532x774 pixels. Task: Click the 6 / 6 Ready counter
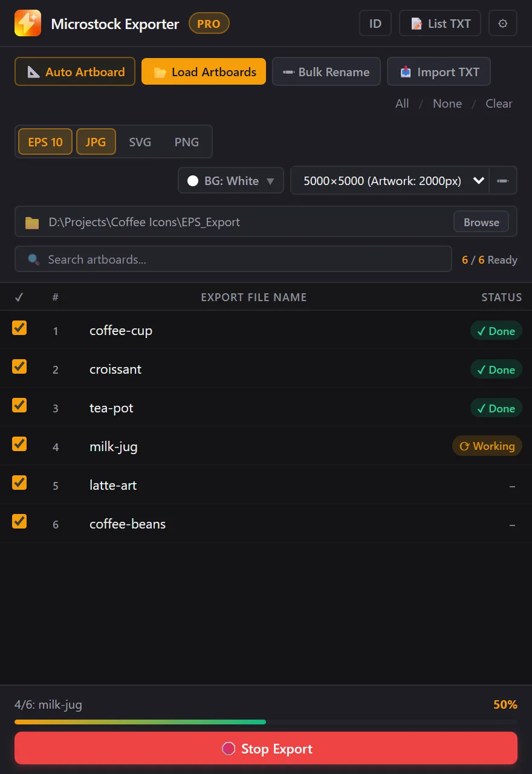point(490,260)
